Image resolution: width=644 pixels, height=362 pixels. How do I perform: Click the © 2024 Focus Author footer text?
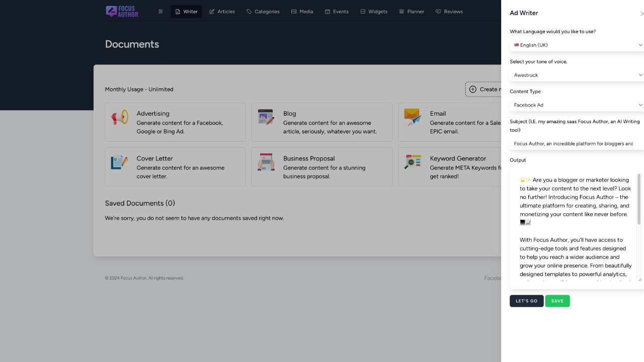tap(144, 278)
